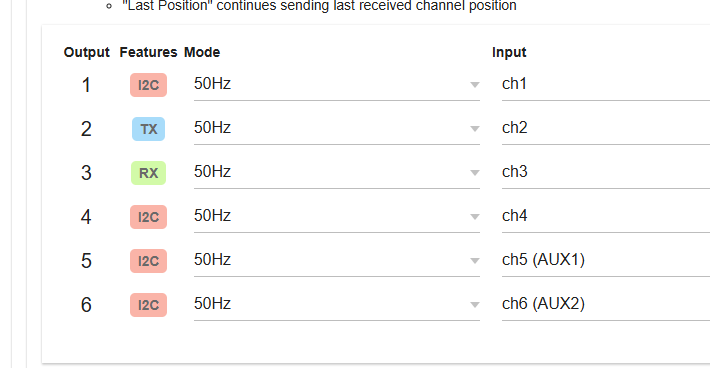
Task: Choose the ch4 Input selector
Action: point(606,216)
